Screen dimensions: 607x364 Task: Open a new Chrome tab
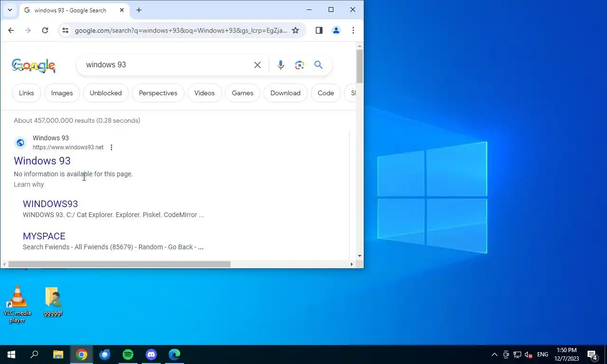tap(139, 10)
